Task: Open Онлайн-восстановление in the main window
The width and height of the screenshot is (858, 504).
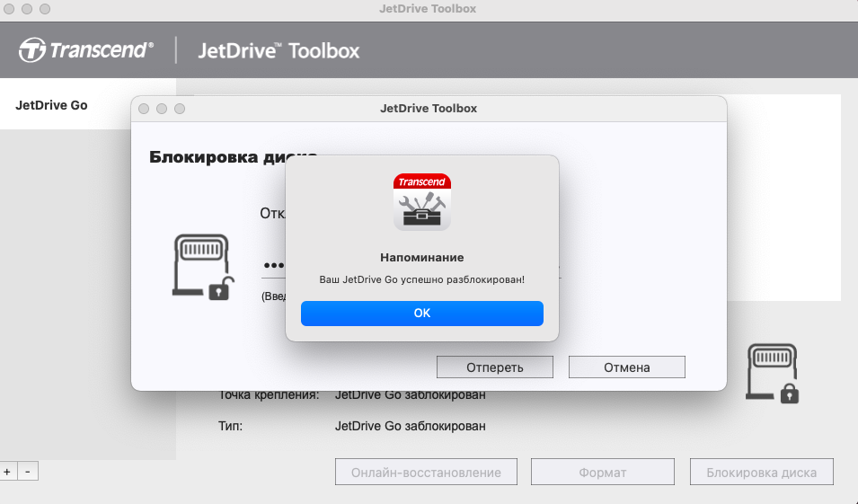Action: (x=426, y=473)
